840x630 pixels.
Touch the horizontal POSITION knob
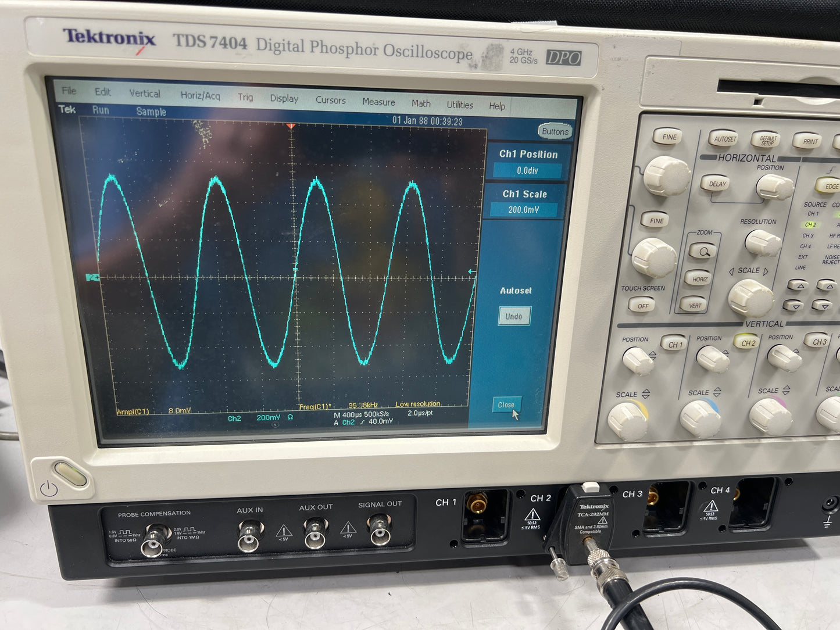(775, 187)
